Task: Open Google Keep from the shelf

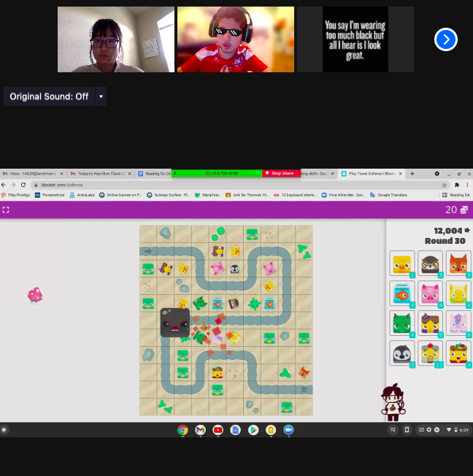Action: pyautogui.click(x=271, y=430)
